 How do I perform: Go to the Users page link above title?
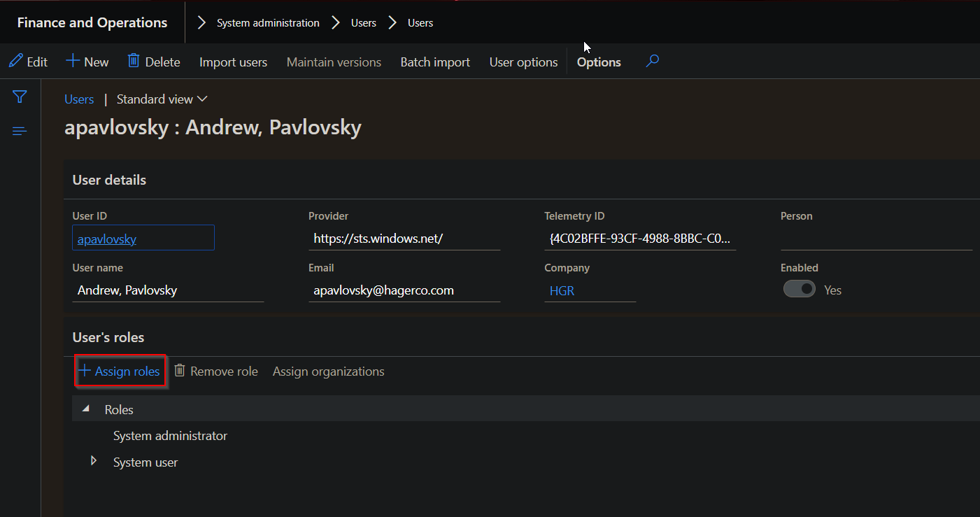(79, 99)
